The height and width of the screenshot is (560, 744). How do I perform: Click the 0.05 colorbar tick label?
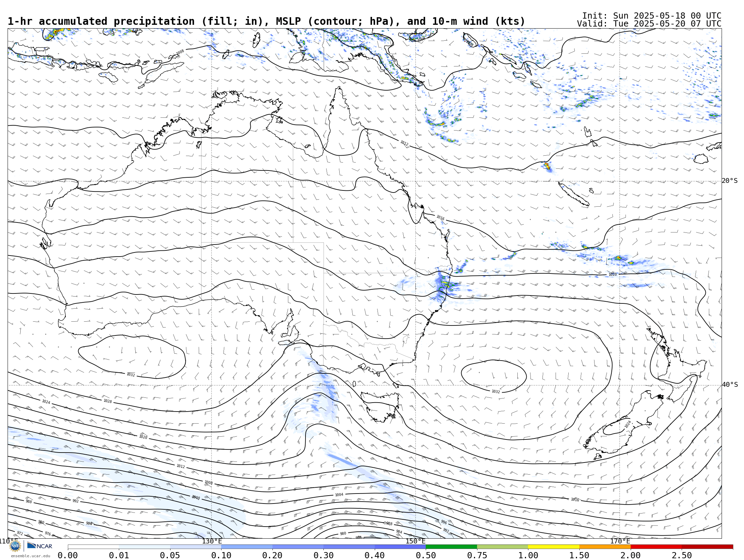[x=170, y=556]
